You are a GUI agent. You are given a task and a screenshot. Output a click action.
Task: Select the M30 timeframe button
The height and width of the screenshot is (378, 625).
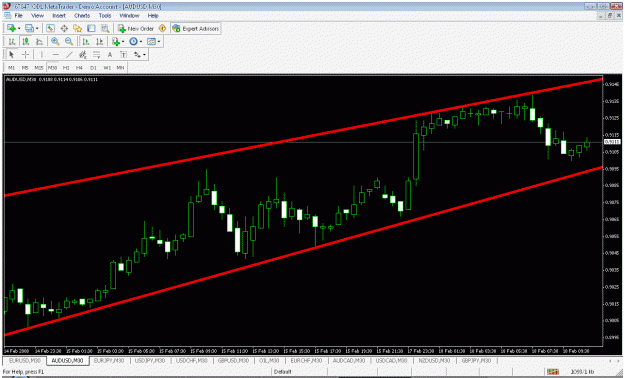pyautogui.click(x=52, y=68)
